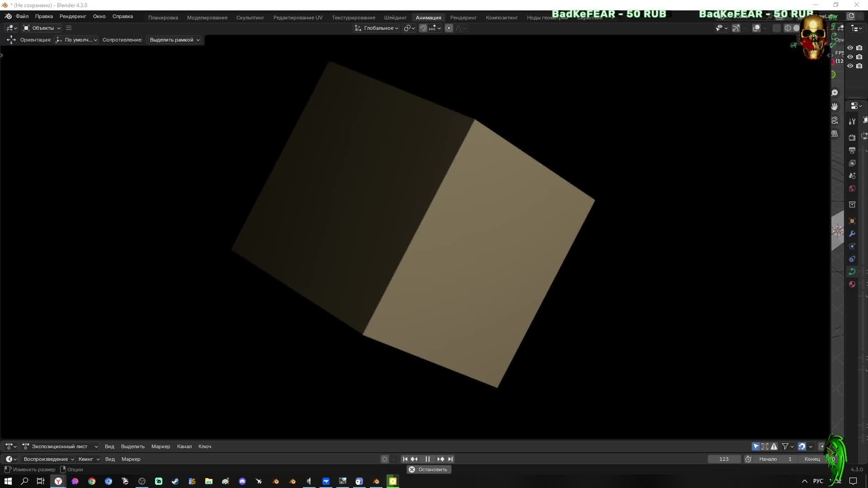The width and height of the screenshot is (868, 488).
Task: Expand the Объекты mode dropdown
Action: (42, 28)
